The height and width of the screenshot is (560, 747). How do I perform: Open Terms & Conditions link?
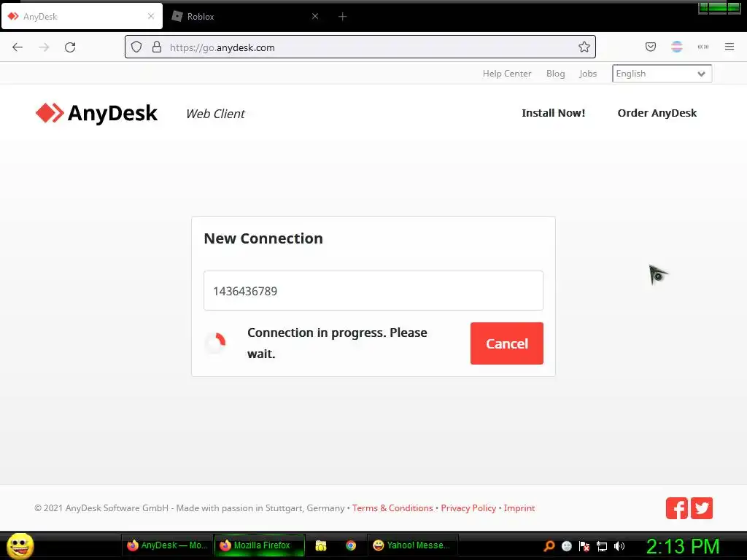point(392,508)
